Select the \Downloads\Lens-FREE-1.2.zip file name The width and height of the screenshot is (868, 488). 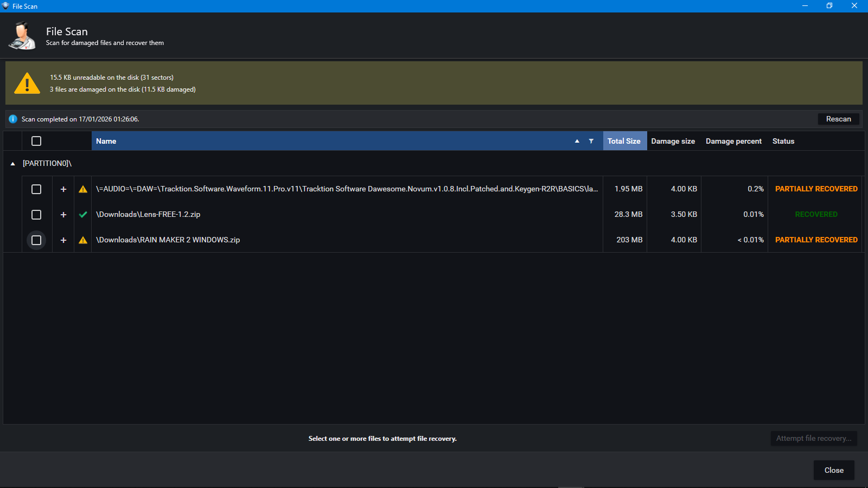point(148,214)
